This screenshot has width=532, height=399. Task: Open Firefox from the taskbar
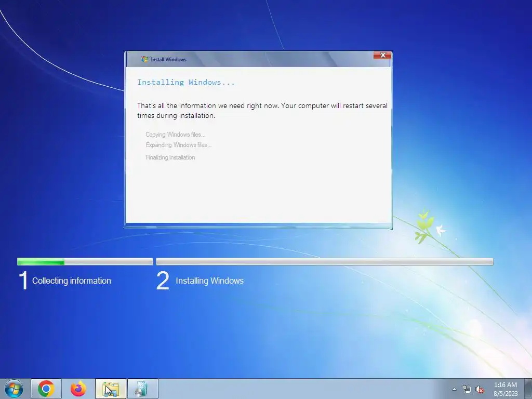pos(78,389)
